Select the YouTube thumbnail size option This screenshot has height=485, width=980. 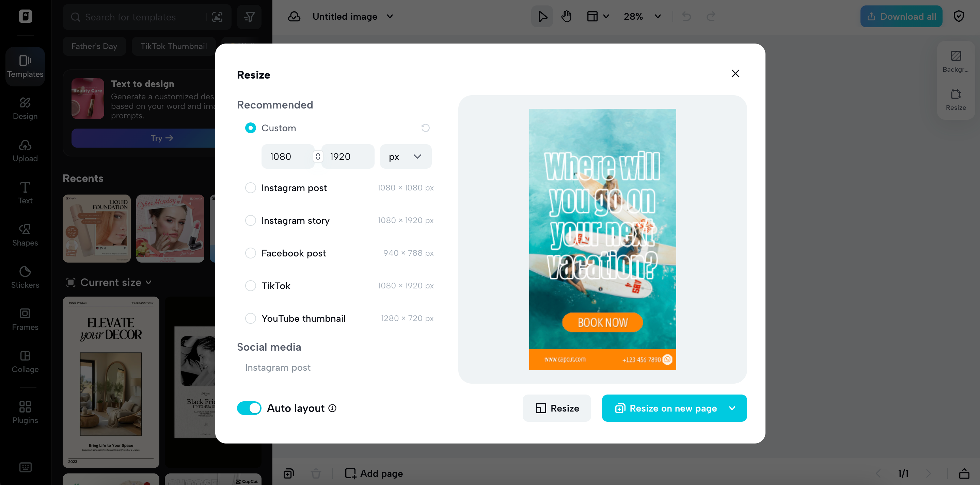250,319
